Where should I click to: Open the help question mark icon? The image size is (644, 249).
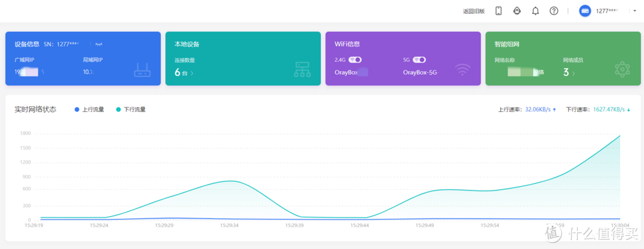pyautogui.click(x=554, y=11)
